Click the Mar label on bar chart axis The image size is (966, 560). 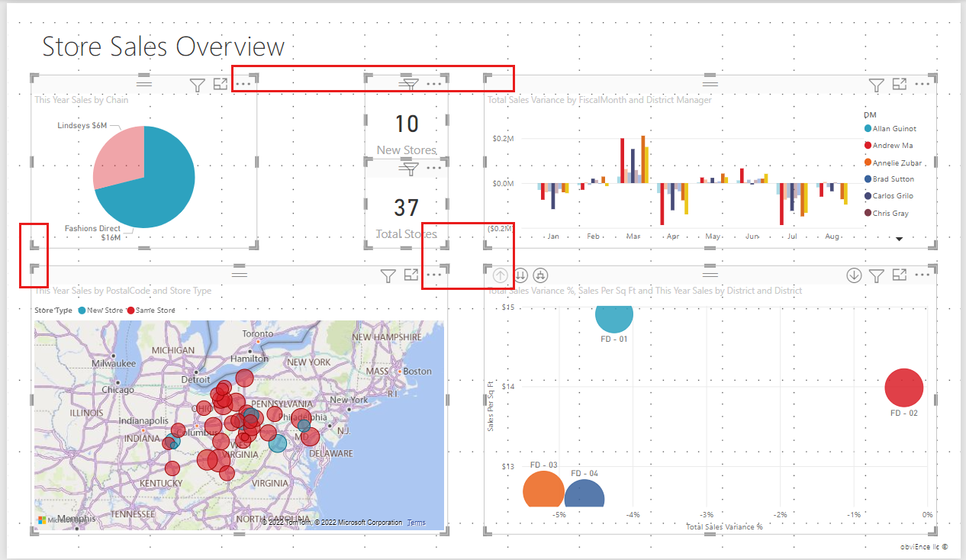coord(633,237)
